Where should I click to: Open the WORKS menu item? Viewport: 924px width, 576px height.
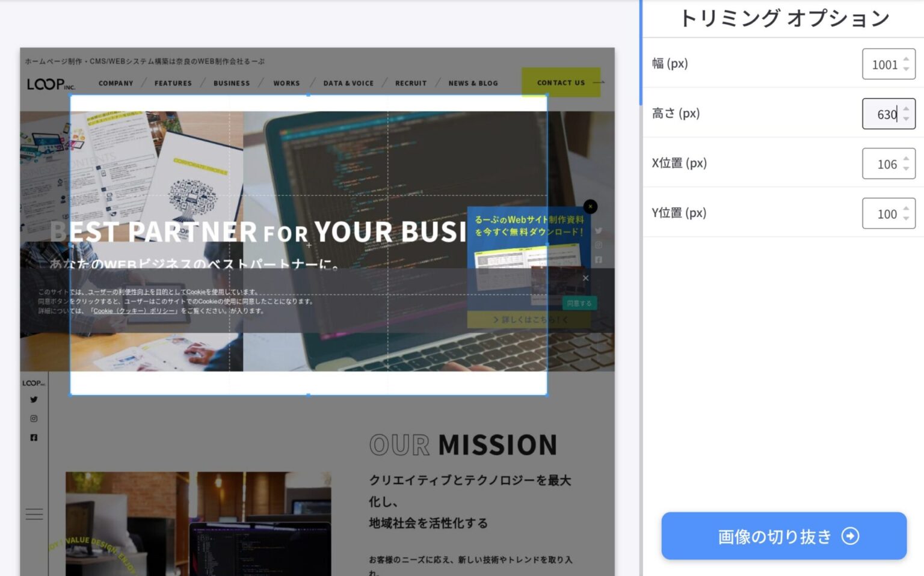coord(286,84)
